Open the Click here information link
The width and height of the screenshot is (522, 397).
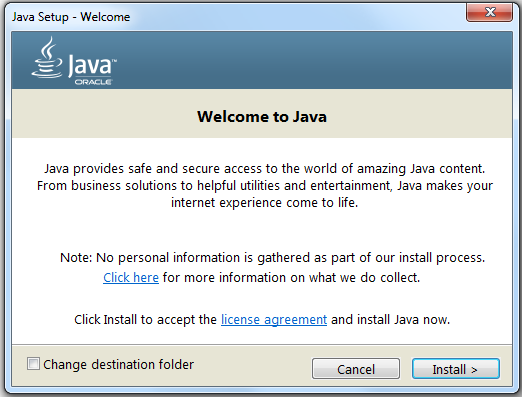tap(131, 278)
